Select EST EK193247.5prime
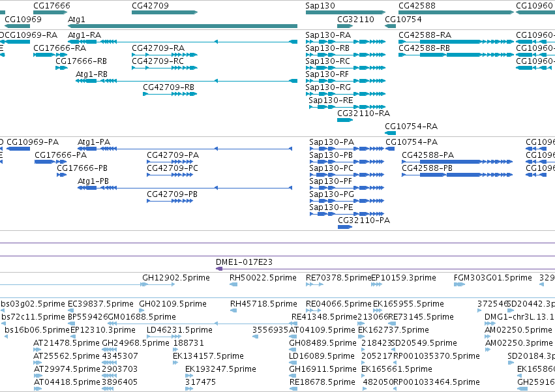 [x=220, y=369]
